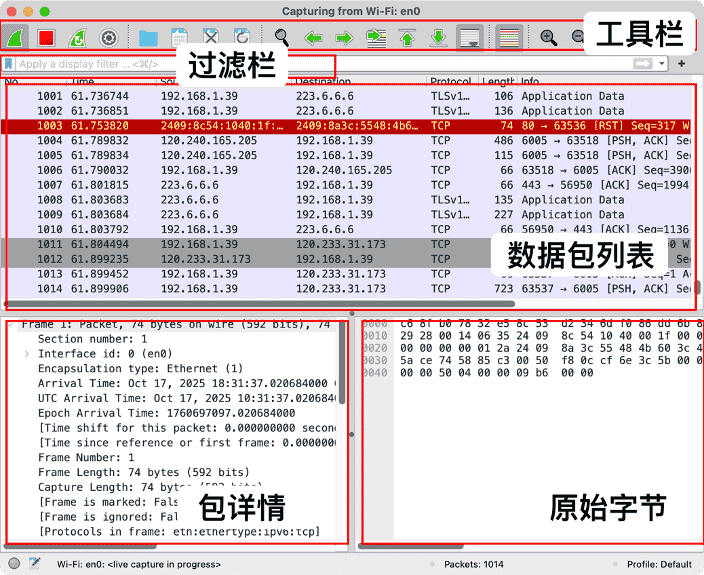Jump to the last packet using down arrow icon

(x=437, y=38)
